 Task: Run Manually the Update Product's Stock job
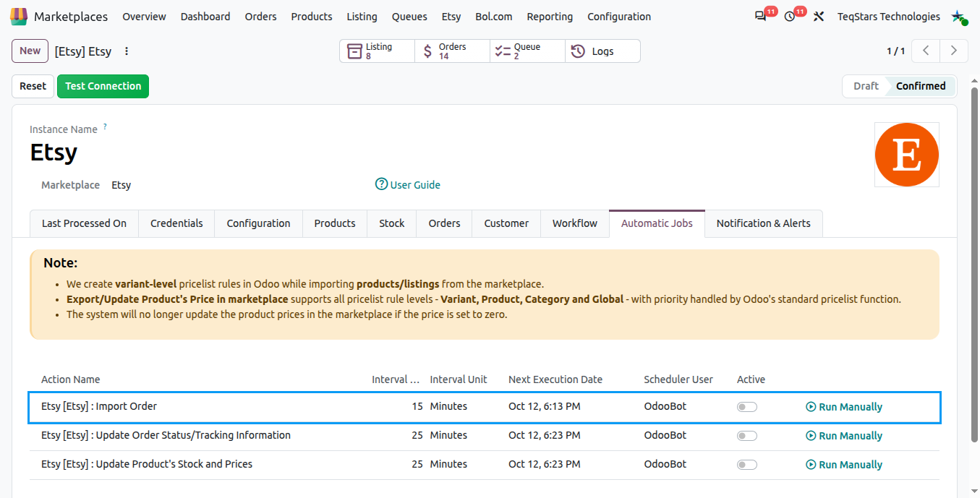tap(844, 465)
